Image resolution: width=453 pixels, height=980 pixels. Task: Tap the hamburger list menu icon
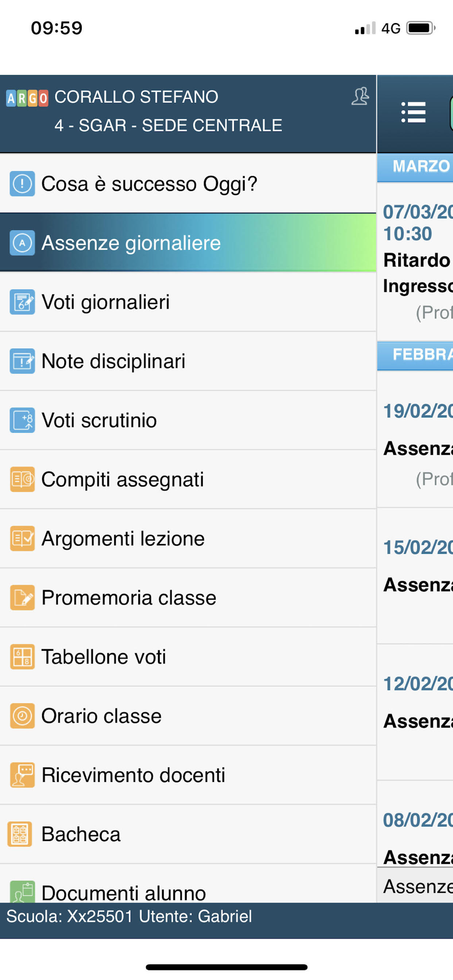pos(413,113)
